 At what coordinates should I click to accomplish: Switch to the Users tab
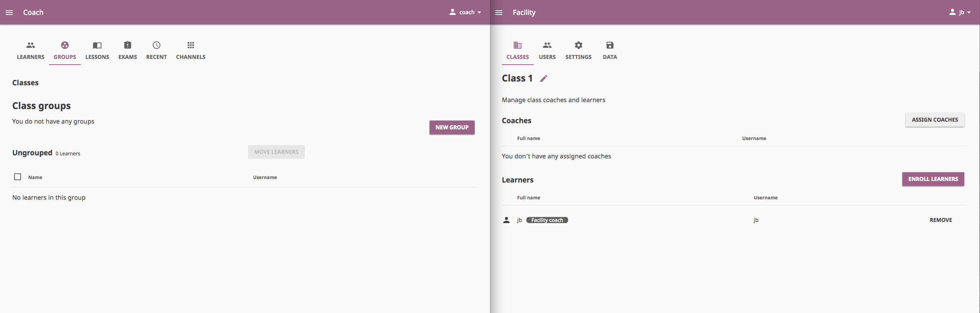[x=547, y=51]
